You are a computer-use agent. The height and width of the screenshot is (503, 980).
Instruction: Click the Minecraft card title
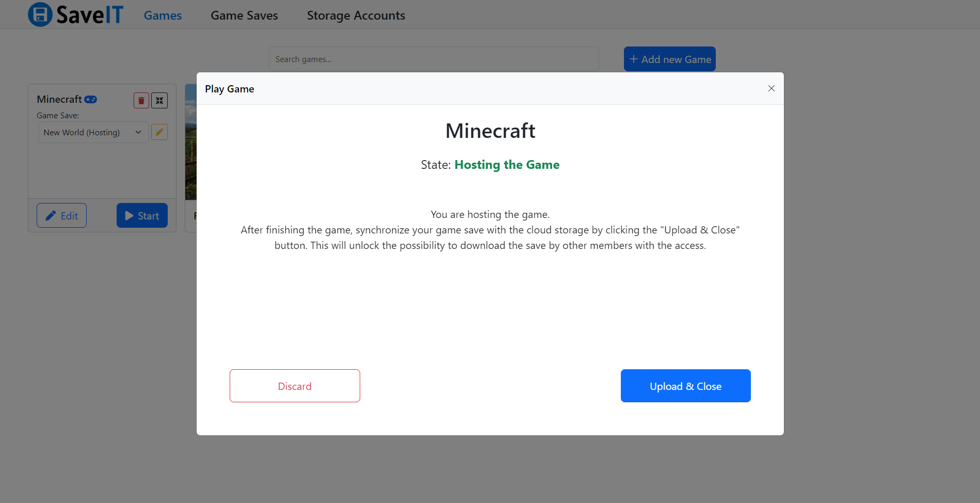click(x=59, y=99)
